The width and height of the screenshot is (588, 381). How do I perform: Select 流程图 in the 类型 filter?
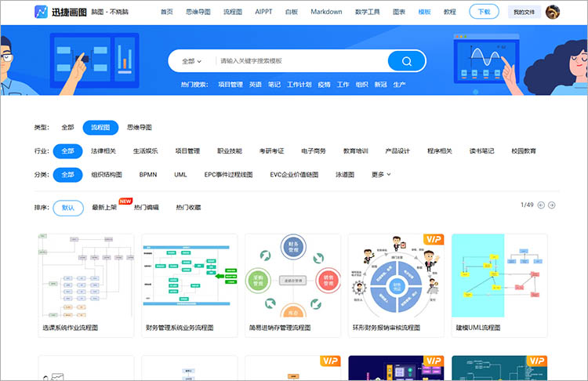click(x=100, y=128)
